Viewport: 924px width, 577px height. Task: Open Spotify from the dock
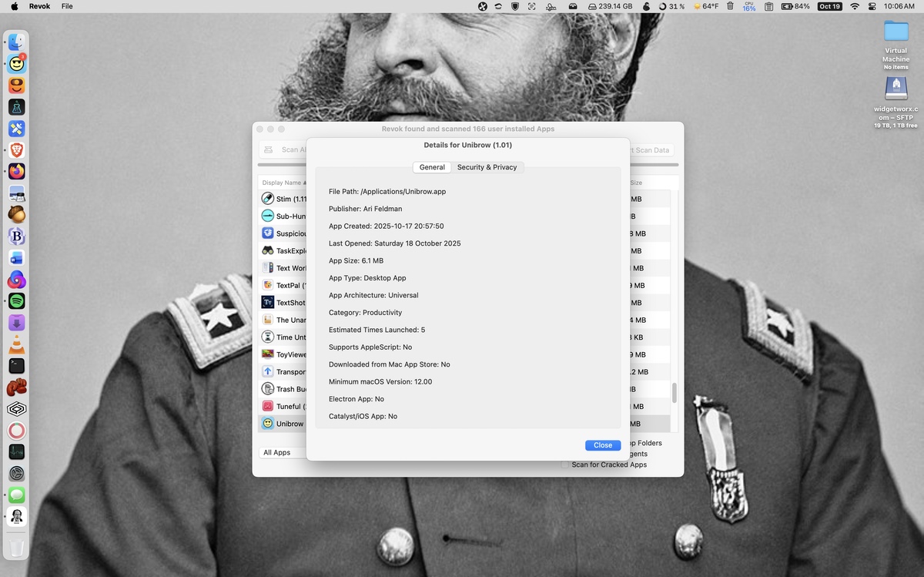point(17,301)
